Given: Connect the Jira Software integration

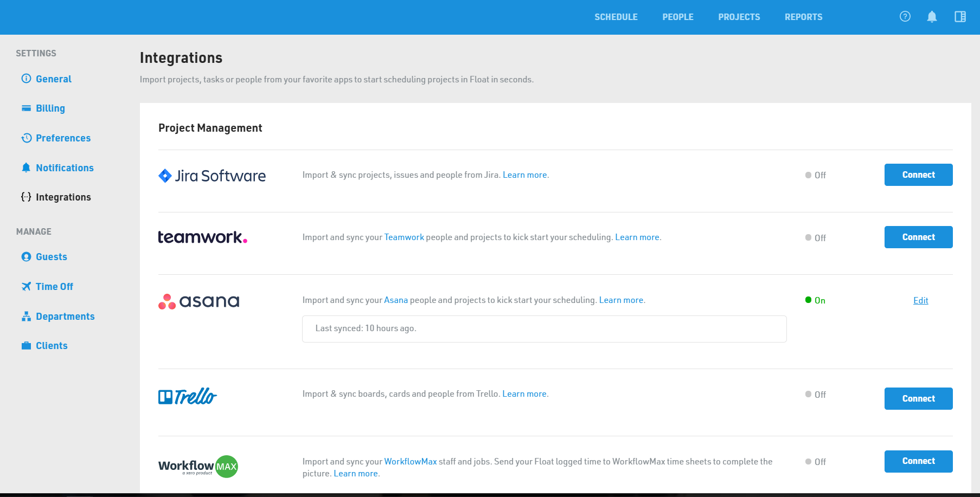Looking at the screenshot, I should tap(918, 175).
